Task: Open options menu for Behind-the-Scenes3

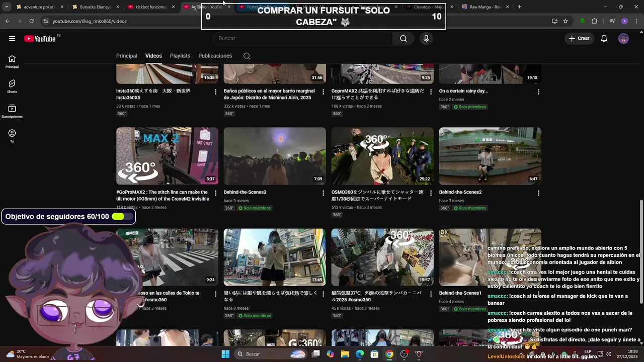Action: pyautogui.click(x=323, y=193)
